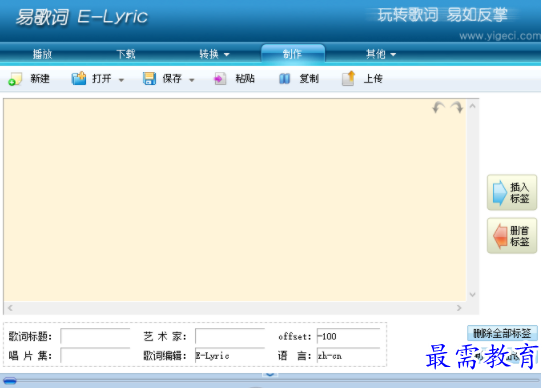Remove first tag with 删首标签 button
This screenshot has width=547, height=388.
pyautogui.click(x=512, y=236)
